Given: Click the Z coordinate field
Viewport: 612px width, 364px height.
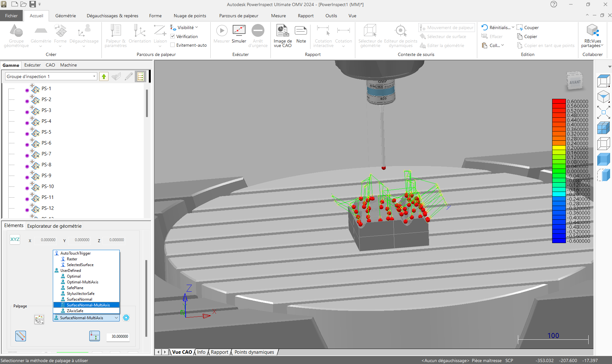Looking at the screenshot, I should point(114,240).
